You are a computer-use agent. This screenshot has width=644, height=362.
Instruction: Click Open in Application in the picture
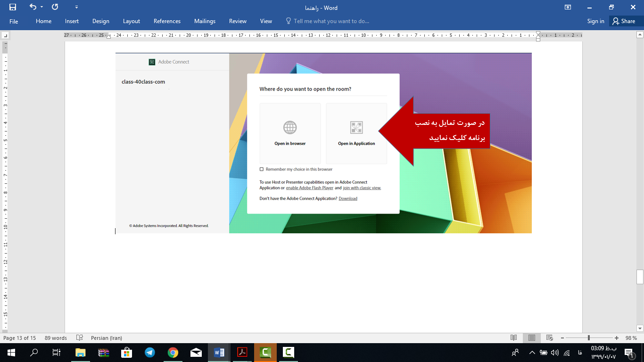click(356, 134)
